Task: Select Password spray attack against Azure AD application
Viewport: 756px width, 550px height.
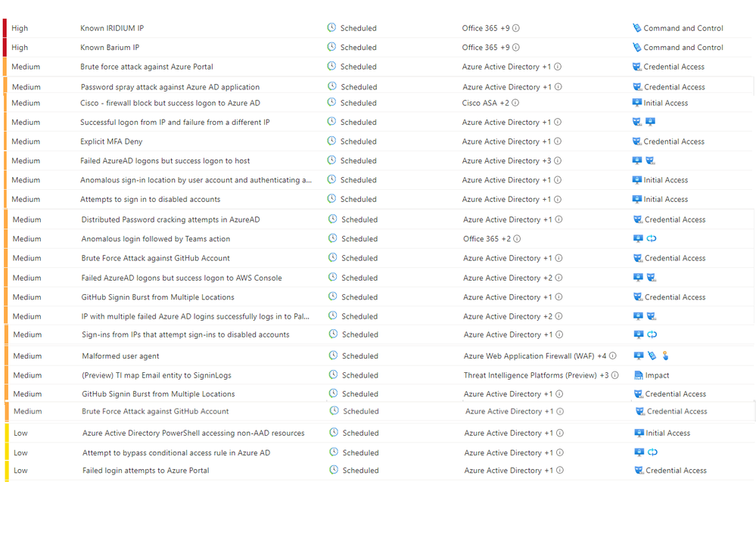Action: (x=170, y=87)
